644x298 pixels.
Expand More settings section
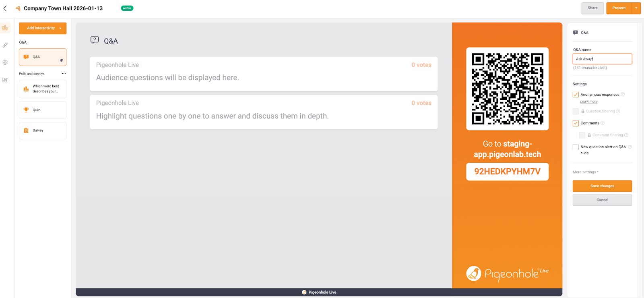click(x=586, y=172)
